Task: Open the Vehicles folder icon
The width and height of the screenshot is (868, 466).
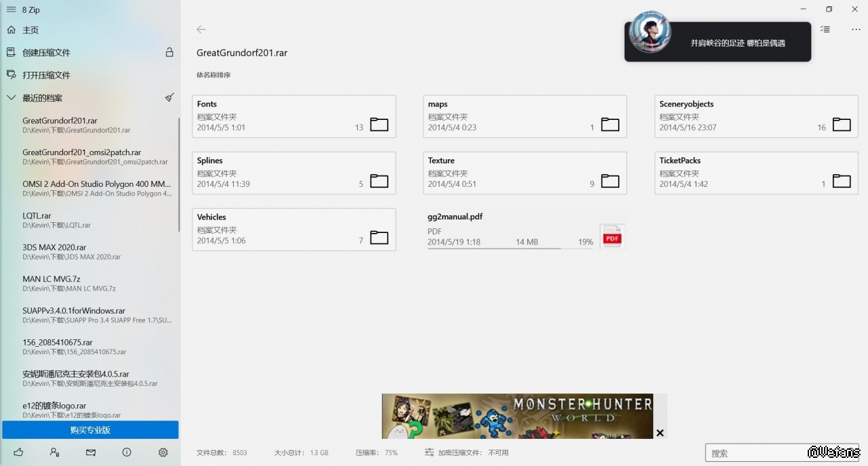Action: pos(379,238)
